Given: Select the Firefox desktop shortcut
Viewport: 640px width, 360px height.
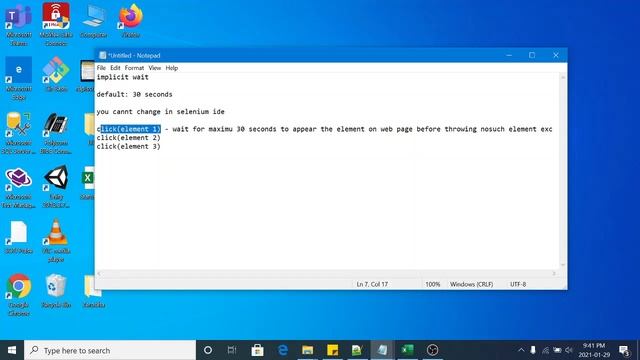Looking at the screenshot, I should (x=131, y=21).
